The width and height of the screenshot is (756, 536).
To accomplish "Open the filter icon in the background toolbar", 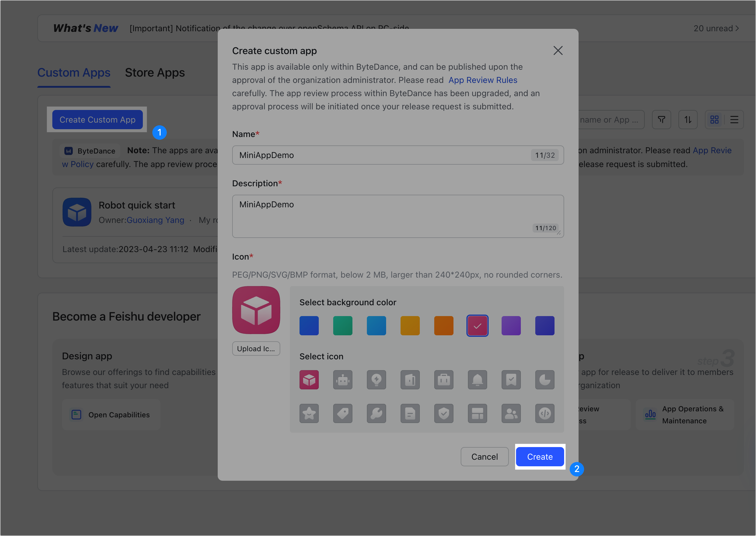I will coord(661,120).
